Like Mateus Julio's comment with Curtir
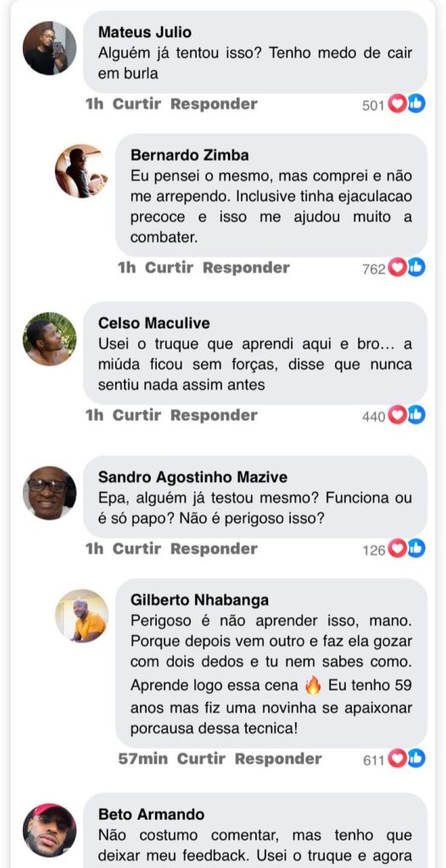Image resolution: width=446 pixels, height=868 pixels. coord(137,104)
